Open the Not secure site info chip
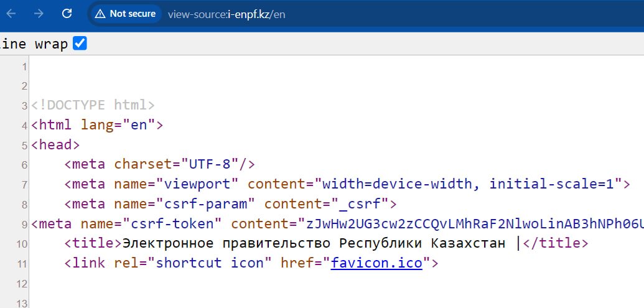Viewport: 644px width, 308px height. (125, 14)
